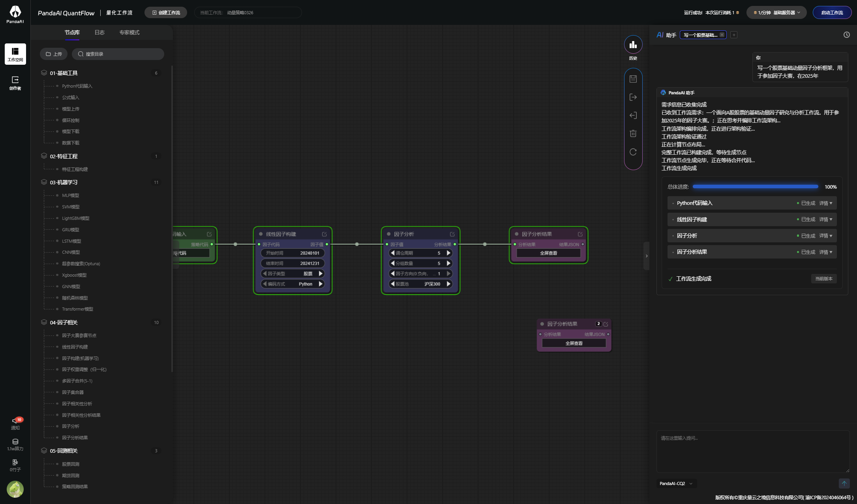Open the 基础服务器 server selector dropdown
857x504 pixels.
776,13
